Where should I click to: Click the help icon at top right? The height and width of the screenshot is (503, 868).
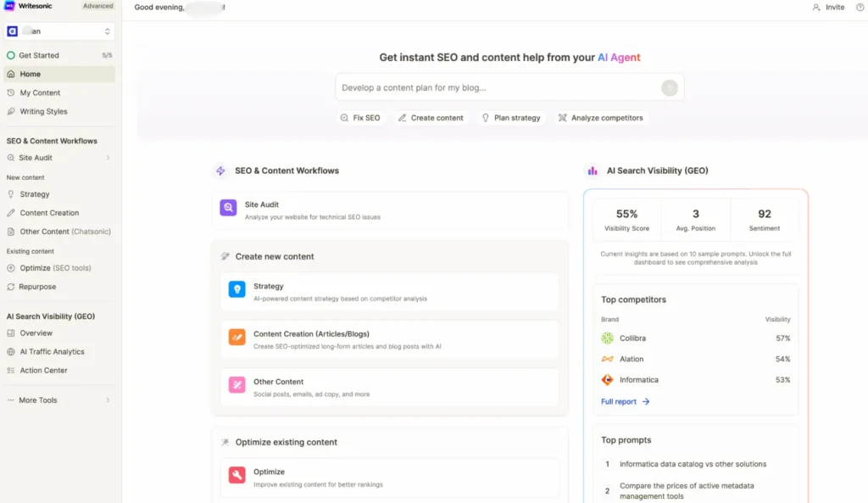(860, 7)
